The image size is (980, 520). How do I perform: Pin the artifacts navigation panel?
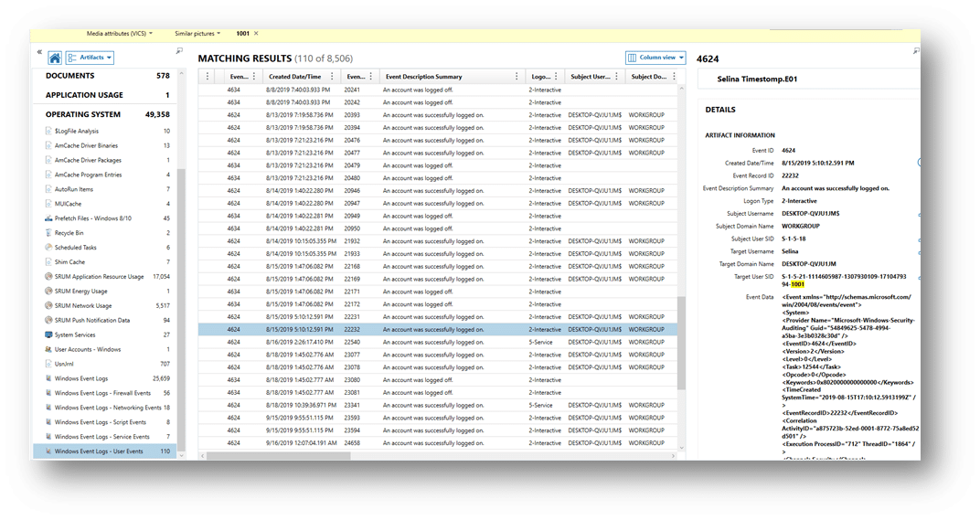[179, 51]
